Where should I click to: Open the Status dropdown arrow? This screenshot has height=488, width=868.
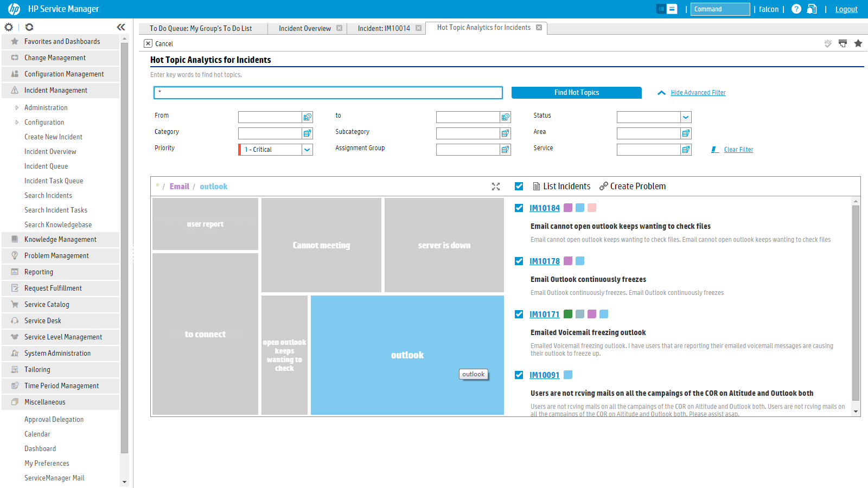[x=686, y=117]
